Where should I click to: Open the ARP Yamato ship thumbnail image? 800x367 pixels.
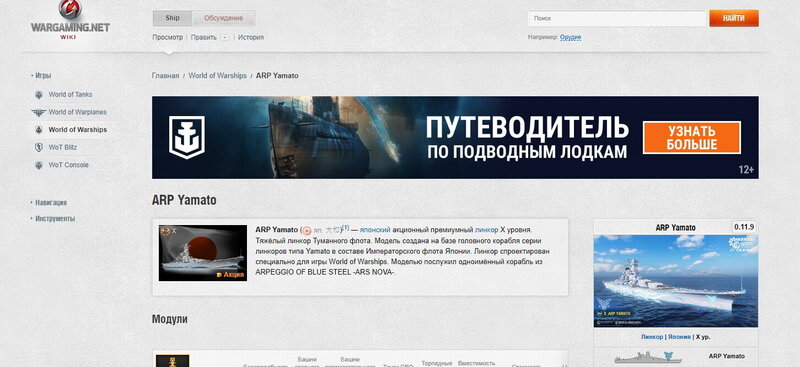(203, 253)
